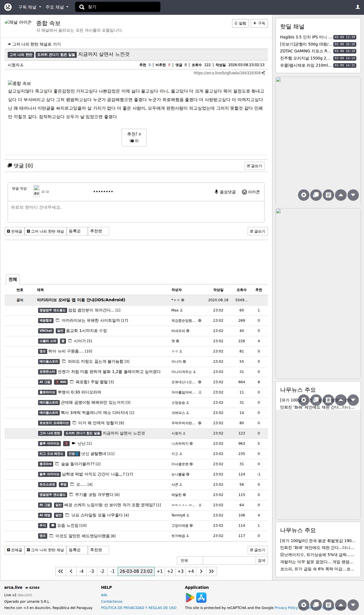Open news 코스피, 유가 급등 속 6% 폭락 마감
364x615 pixels.
point(317,569)
